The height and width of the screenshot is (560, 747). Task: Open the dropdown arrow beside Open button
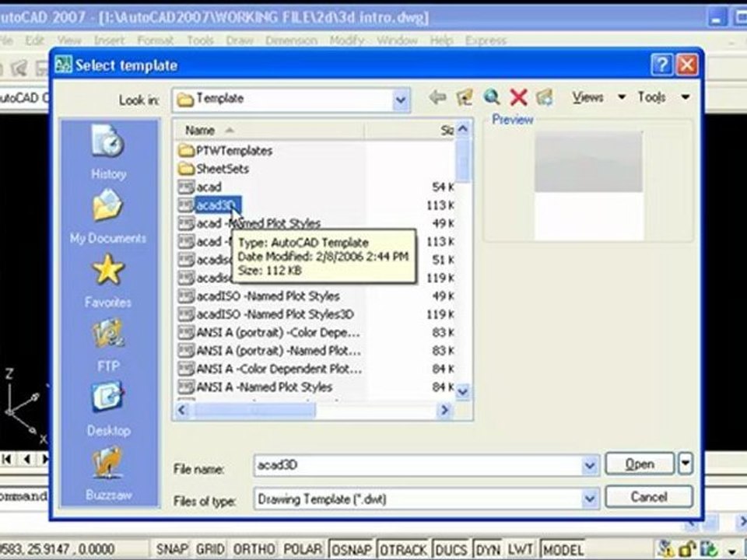point(685,464)
